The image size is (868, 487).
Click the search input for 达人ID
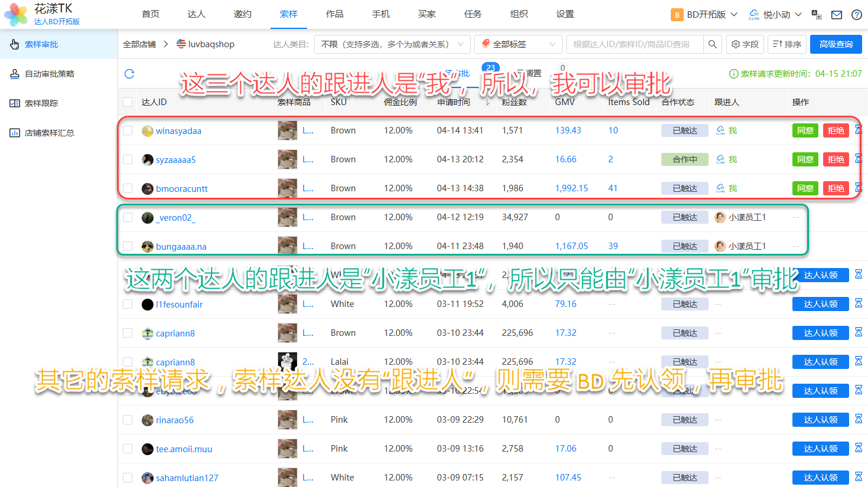(x=635, y=44)
